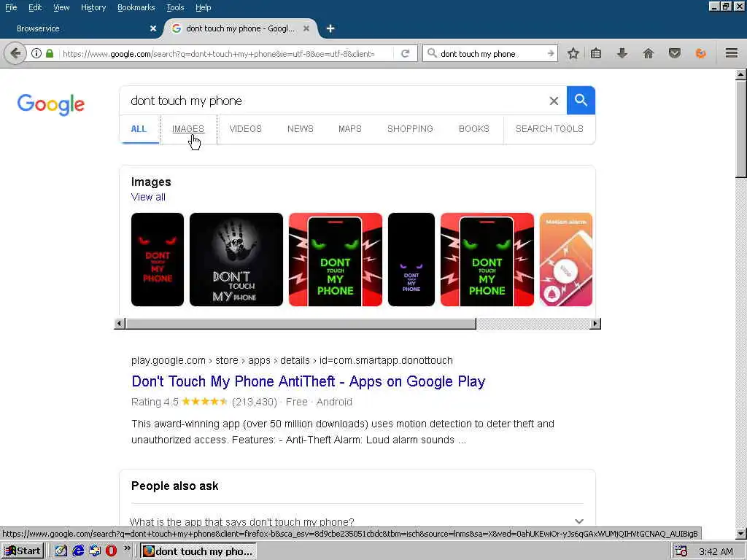
Task: Select the dont touch my pho... taskbar window
Action: [198, 551]
